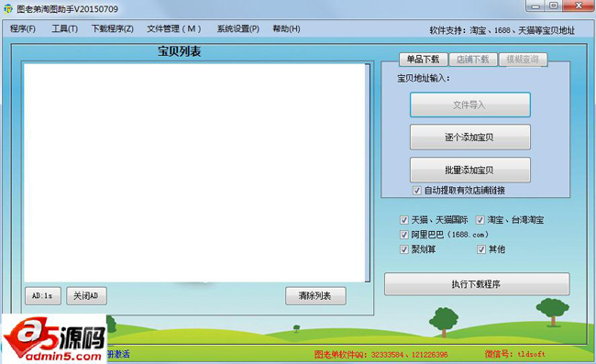Toggle the 其他 checkbox
The width and height of the screenshot is (596, 364).
pos(481,249)
